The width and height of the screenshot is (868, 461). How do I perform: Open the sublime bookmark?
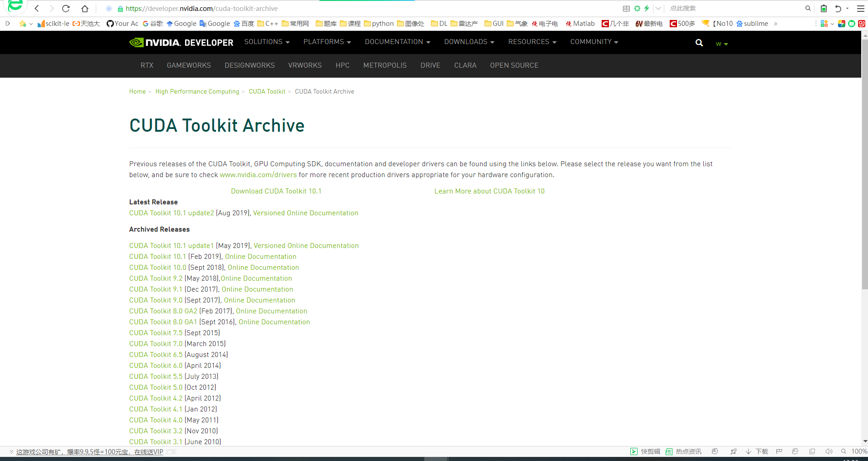pos(752,24)
